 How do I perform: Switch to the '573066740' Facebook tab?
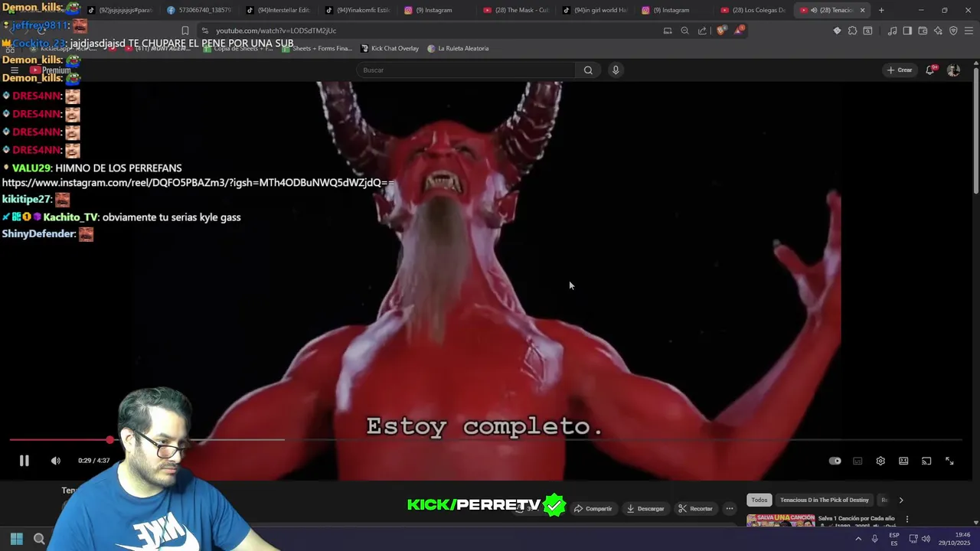click(199, 10)
